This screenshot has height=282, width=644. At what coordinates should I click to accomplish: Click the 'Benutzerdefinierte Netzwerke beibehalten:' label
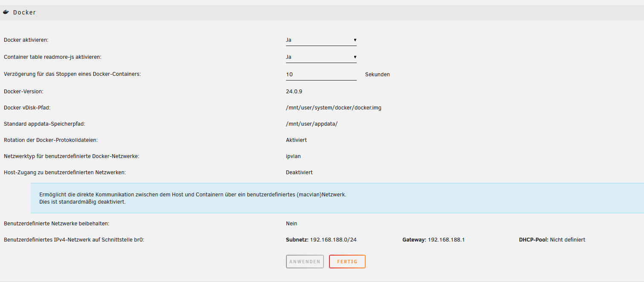coord(57,223)
